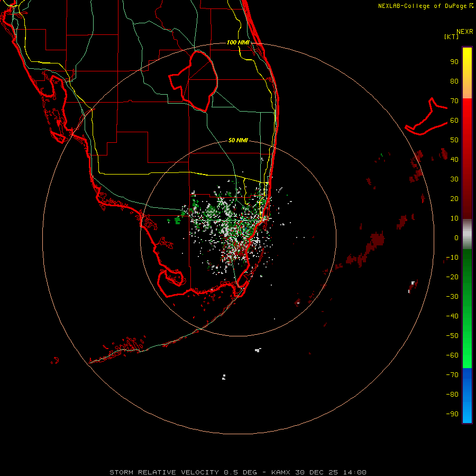Image resolution: width=476 pixels, height=476 pixels.
Task: Select the -60 knot tick label
Action: (452, 355)
